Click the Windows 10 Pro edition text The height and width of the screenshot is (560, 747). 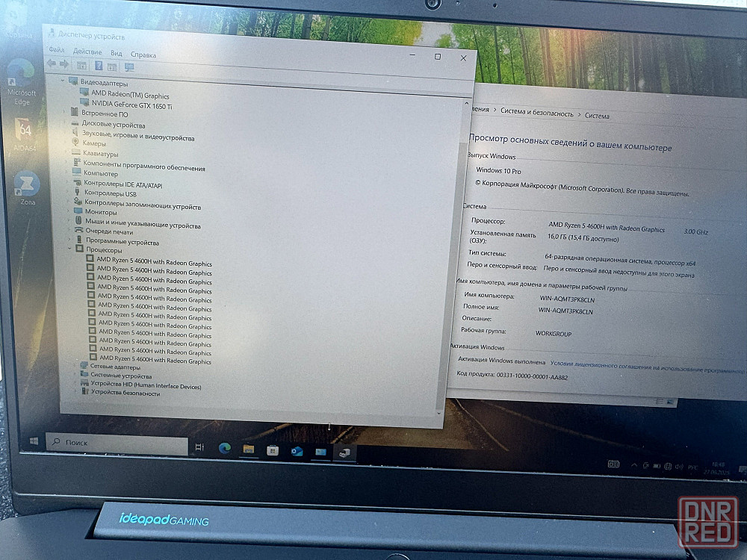(499, 170)
